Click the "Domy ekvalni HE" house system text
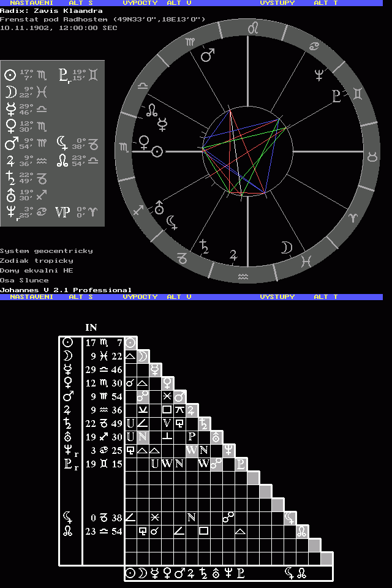 click(x=37, y=270)
